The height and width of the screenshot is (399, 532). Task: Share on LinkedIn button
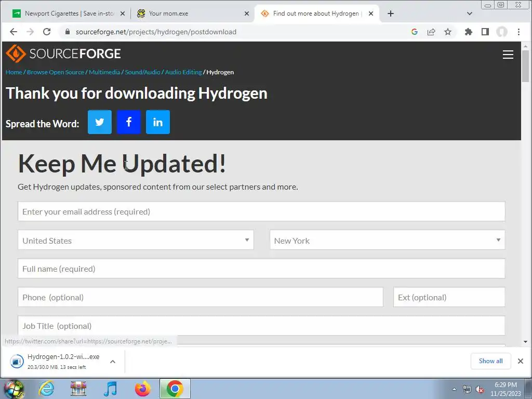(158, 122)
